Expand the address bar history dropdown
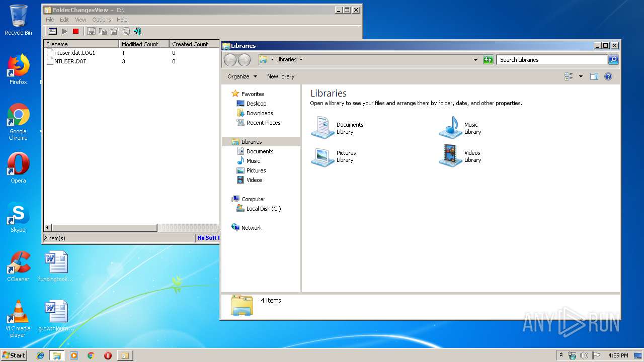Image resolution: width=644 pixels, height=362 pixels. 475,60
